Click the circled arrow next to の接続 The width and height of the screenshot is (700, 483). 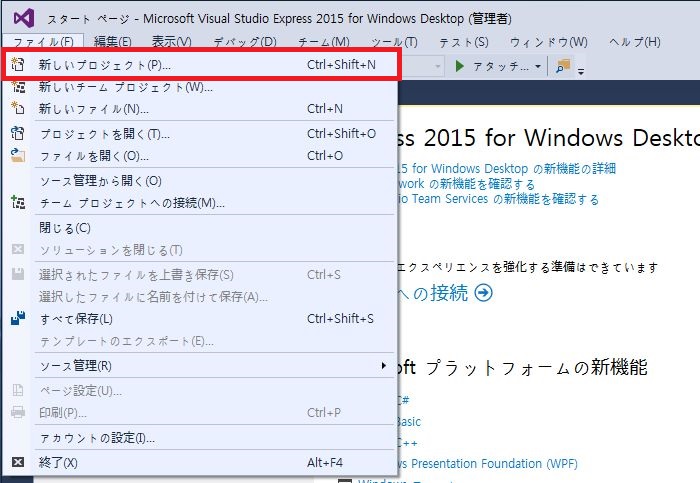(483, 293)
